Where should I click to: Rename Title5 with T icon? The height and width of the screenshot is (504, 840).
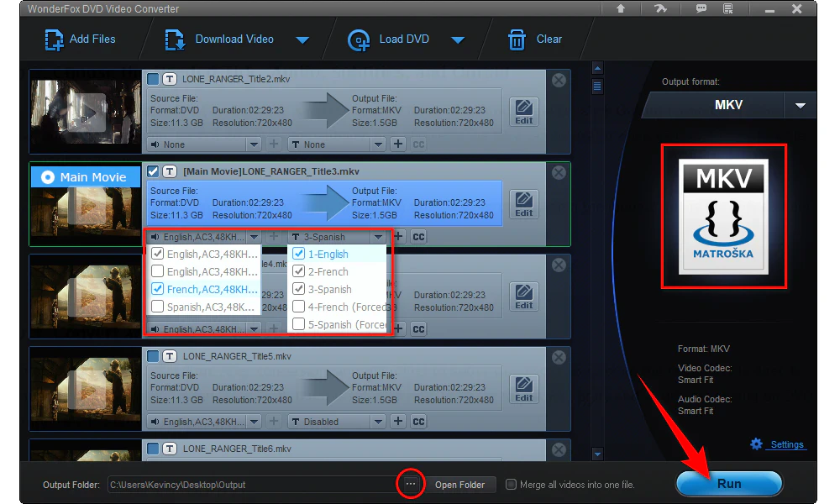170,356
